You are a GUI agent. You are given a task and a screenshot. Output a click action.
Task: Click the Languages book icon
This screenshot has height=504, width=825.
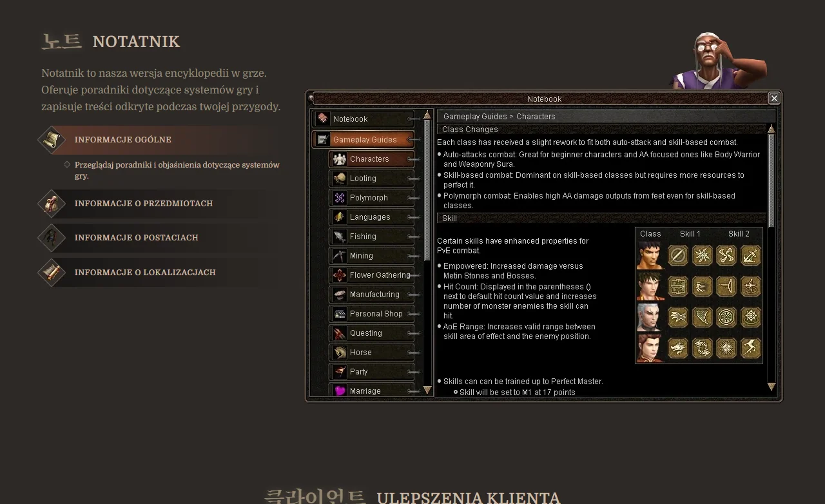[340, 217]
